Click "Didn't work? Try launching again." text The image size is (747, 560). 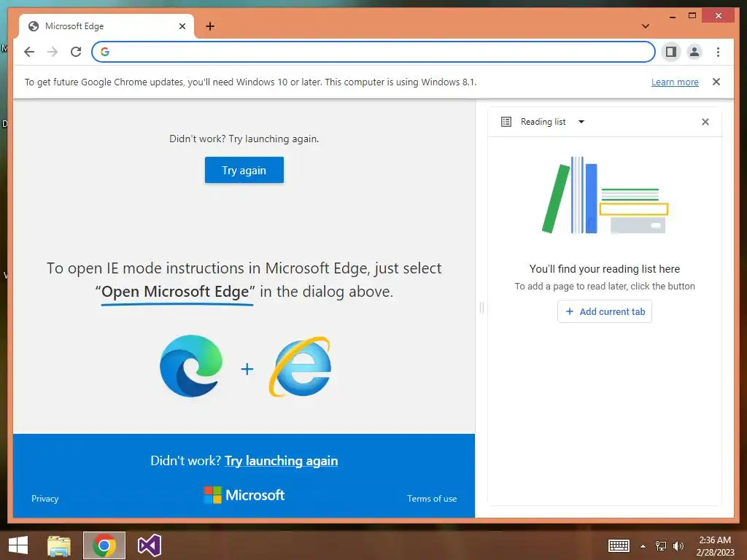pos(244,139)
